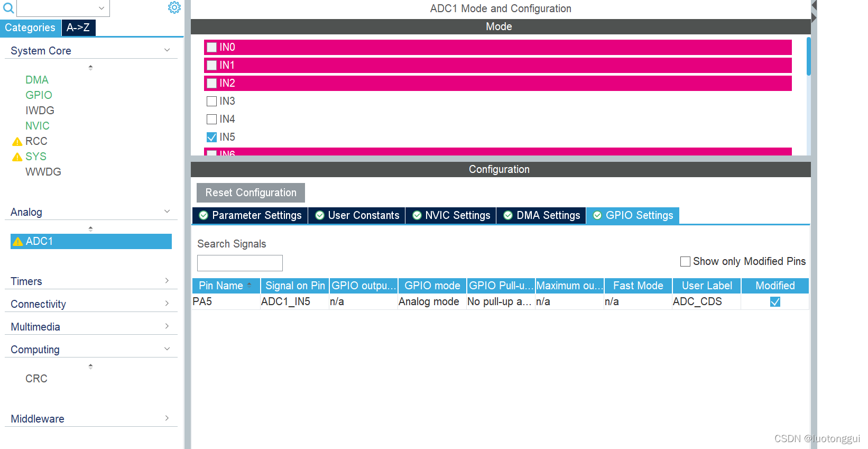
Task: Open the Parameter Settings tab
Action: (250, 215)
